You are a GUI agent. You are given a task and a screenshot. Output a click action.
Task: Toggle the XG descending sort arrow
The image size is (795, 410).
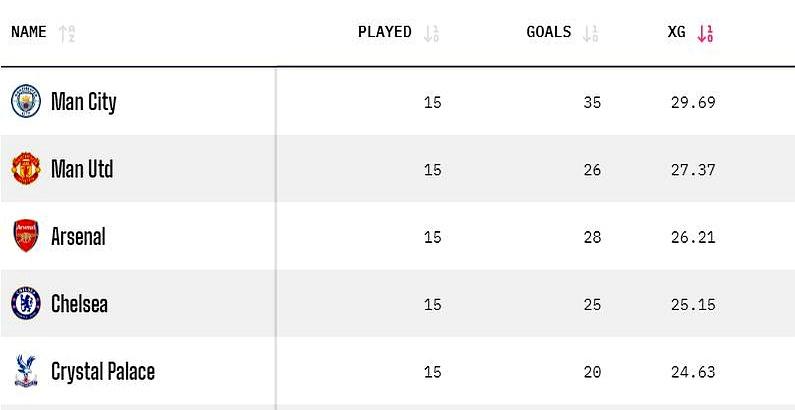click(705, 33)
